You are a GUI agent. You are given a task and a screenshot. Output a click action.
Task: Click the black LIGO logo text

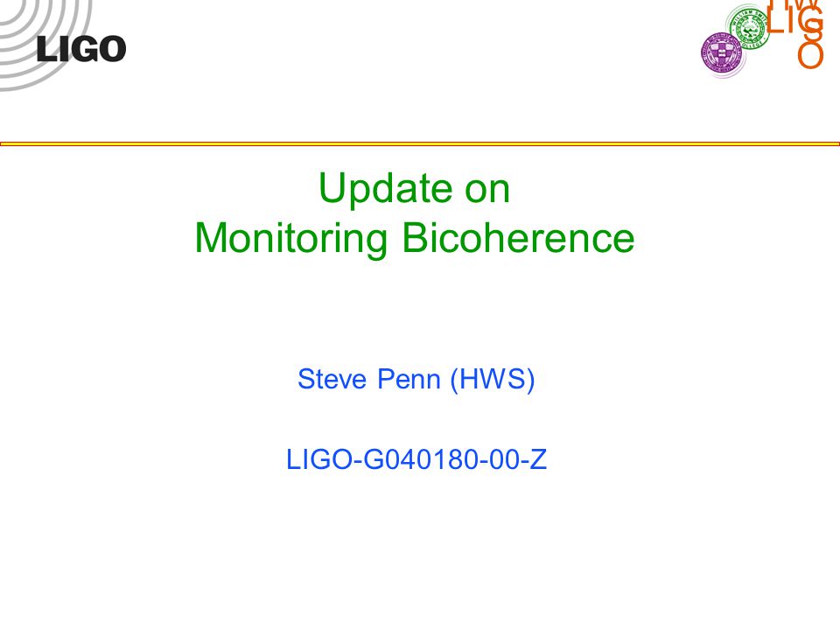(x=81, y=49)
